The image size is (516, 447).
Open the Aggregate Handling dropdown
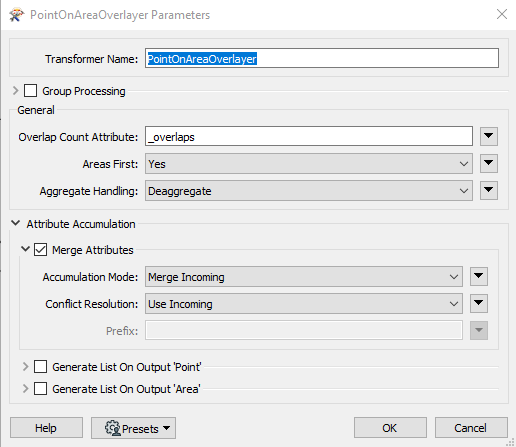click(x=309, y=191)
